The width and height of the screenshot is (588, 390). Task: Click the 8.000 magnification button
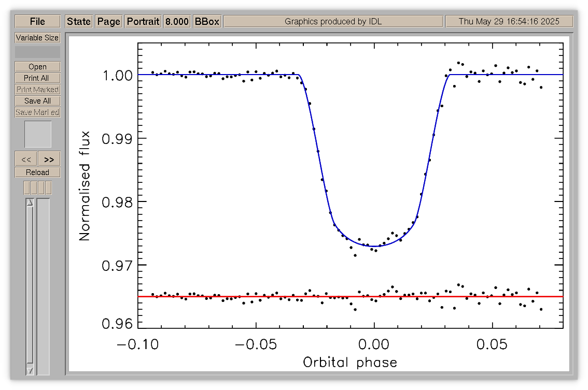pos(177,21)
